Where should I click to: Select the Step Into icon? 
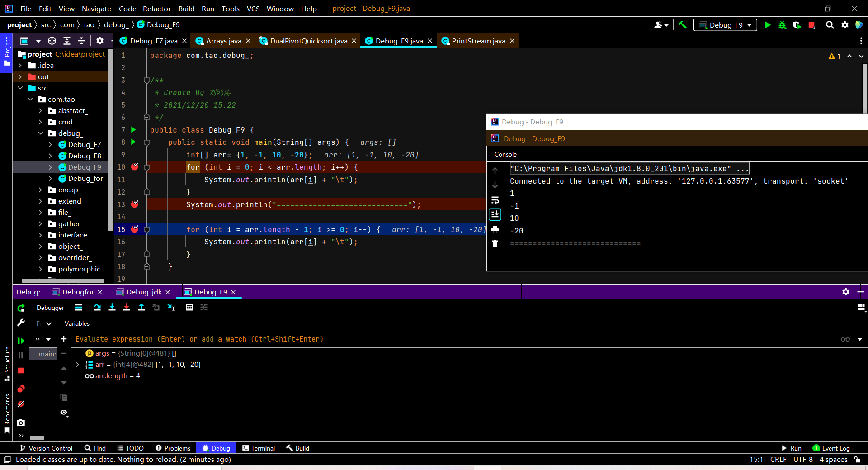point(113,308)
